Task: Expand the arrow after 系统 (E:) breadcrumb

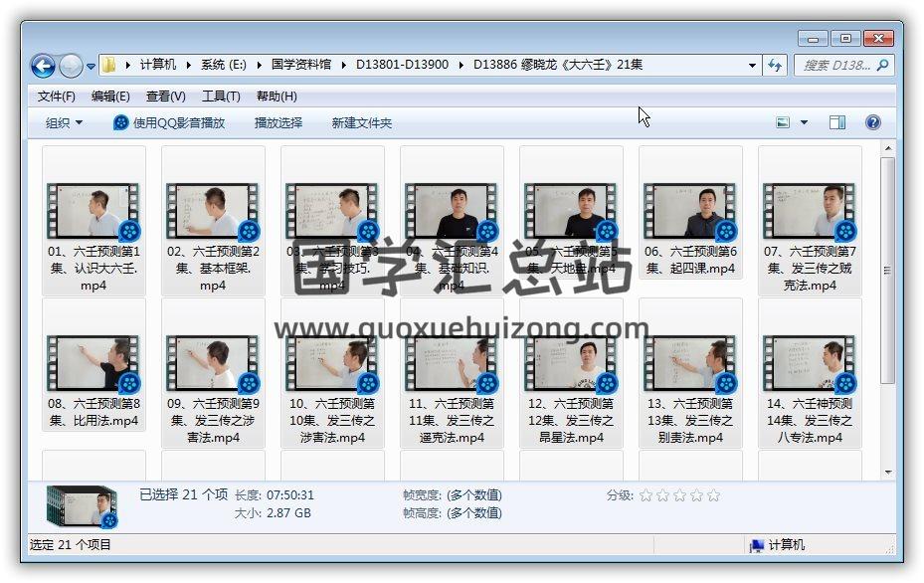Action: pyautogui.click(x=260, y=65)
